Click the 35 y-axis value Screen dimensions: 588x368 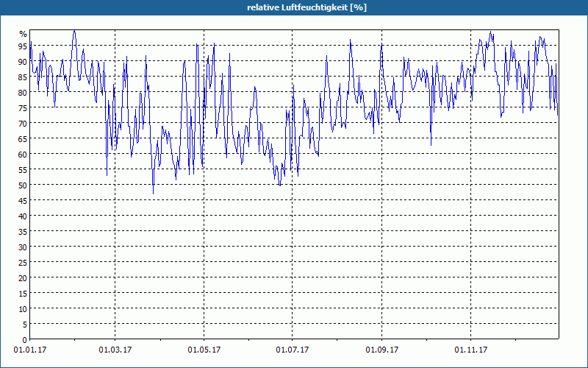click(x=23, y=232)
